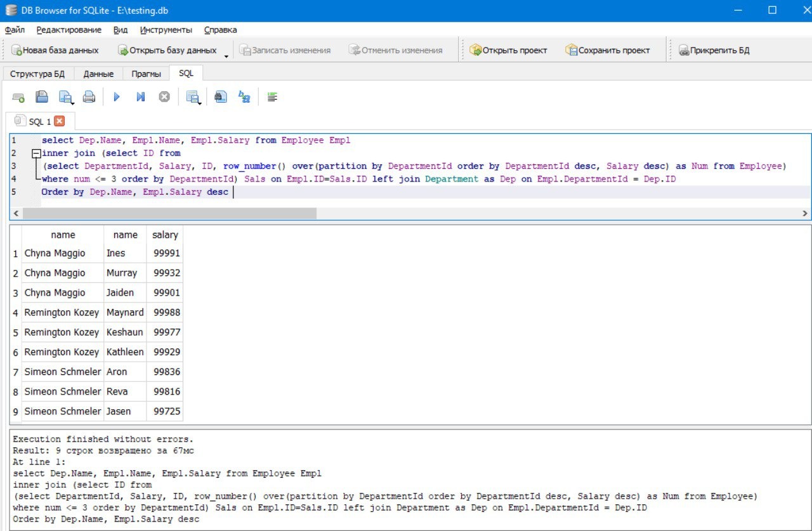Image resolution: width=812 pixels, height=531 pixels.
Task: Click the open SQL file icon
Action: [x=42, y=97]
